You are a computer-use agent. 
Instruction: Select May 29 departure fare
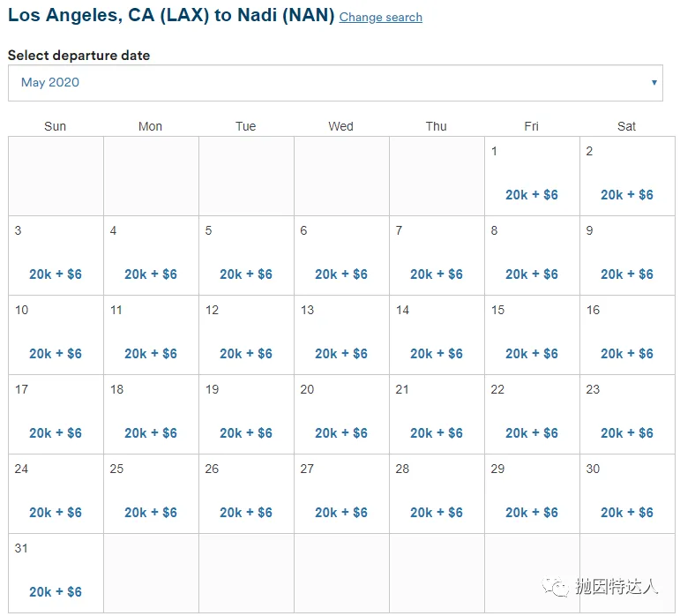point(531,513)
